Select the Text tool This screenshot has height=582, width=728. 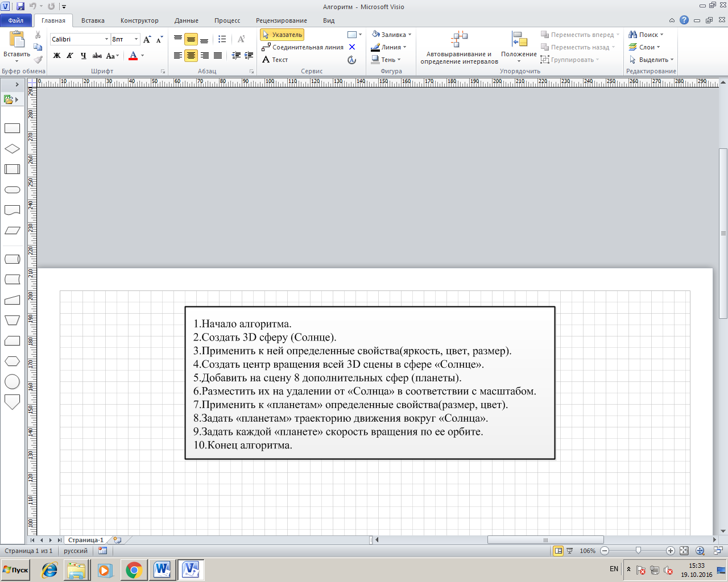tap(275, 60)
